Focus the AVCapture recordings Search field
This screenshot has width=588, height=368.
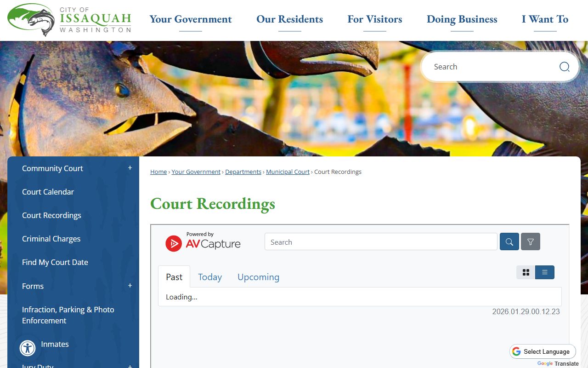click(x=381, y=242)
